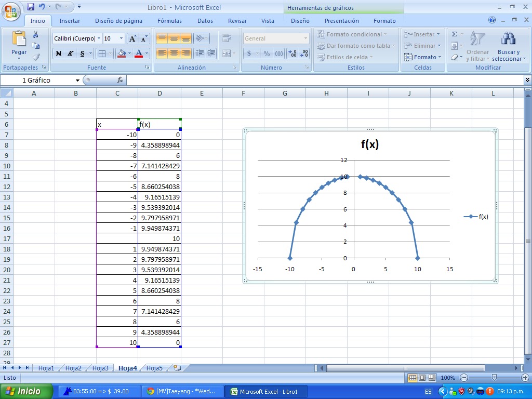Select the Hoja2 sheet tab
This screenshot has width=532, height=399.
click(73, 367)
